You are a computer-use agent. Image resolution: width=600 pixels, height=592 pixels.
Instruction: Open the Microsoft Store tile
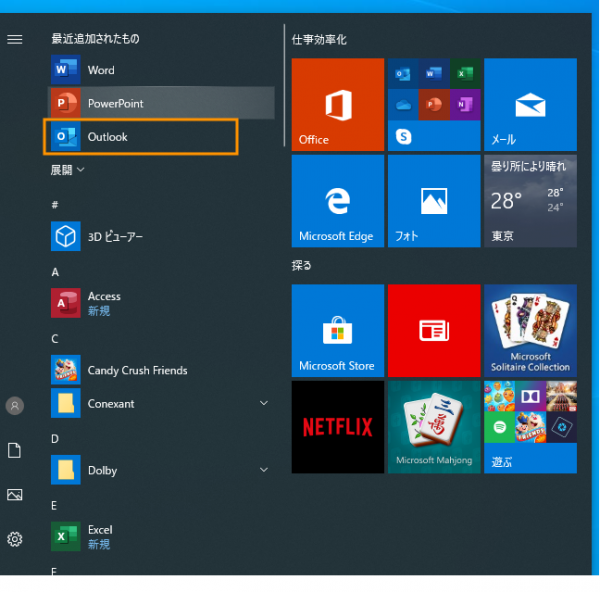[338, 331]
